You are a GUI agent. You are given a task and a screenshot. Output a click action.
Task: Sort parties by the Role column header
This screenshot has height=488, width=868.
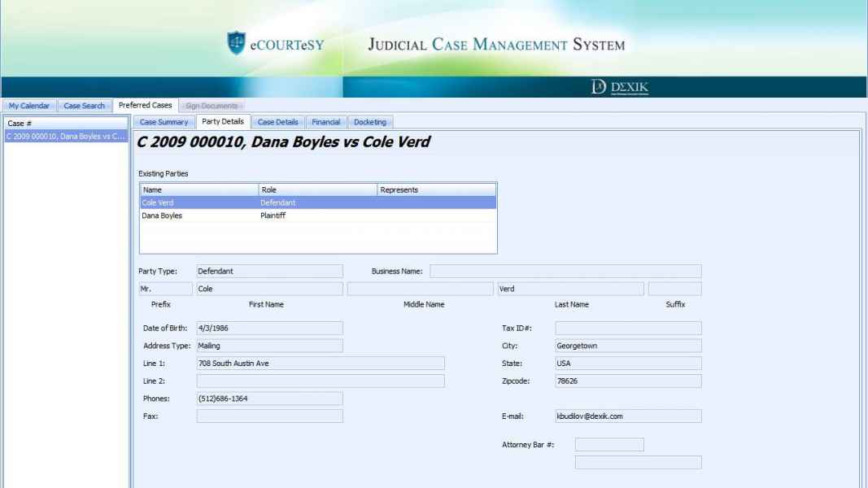point(317,190)
